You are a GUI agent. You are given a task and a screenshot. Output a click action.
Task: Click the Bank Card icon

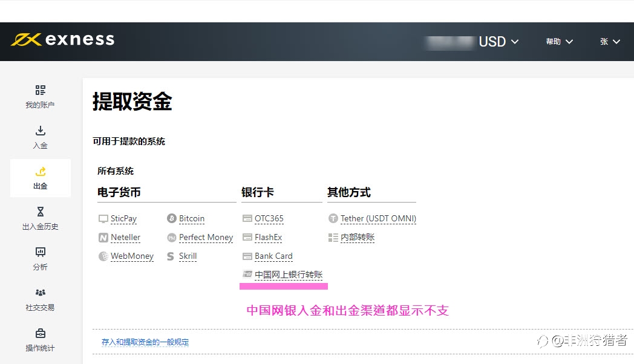[247, 256]
